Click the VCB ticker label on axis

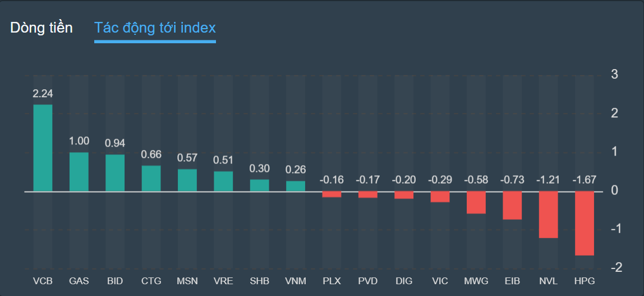43,281
